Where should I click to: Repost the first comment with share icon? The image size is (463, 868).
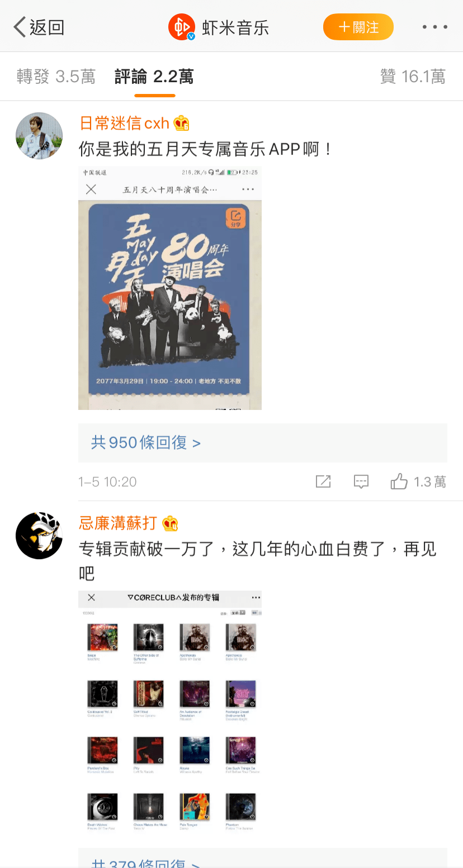click(323, 482)
